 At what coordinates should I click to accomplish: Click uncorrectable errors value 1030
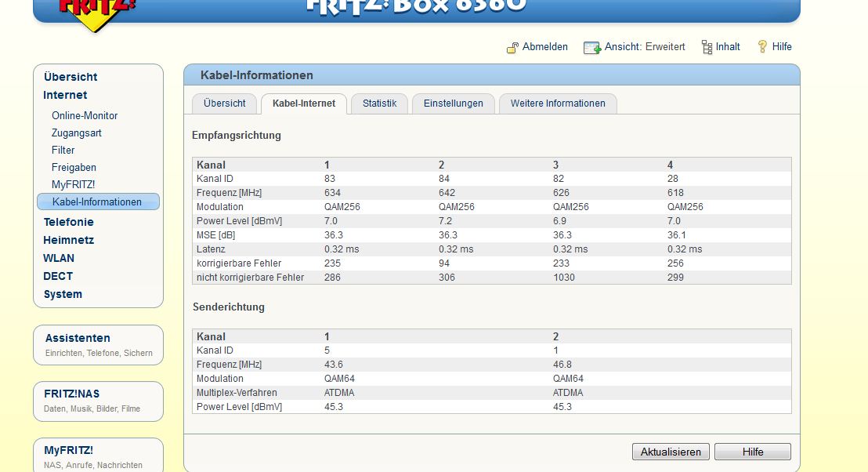coord(564,278)
